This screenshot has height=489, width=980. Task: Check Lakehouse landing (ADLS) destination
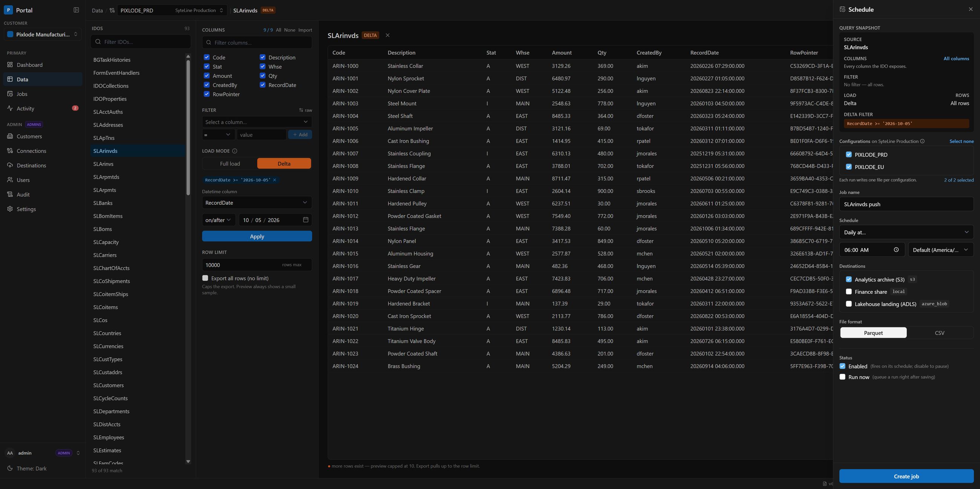[849, 304]
